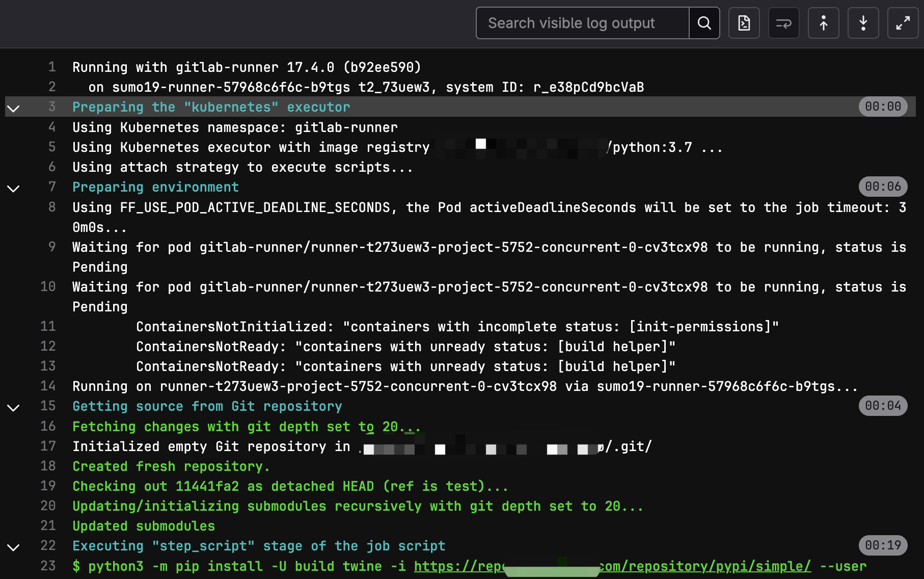The height and width of the screenshot is (579, 924).
Task: Click line number 20 of the log
Action: 48,506
